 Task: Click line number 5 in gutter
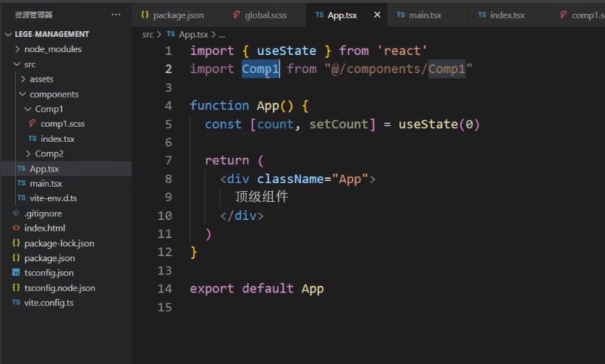click(x=168, y=124)
